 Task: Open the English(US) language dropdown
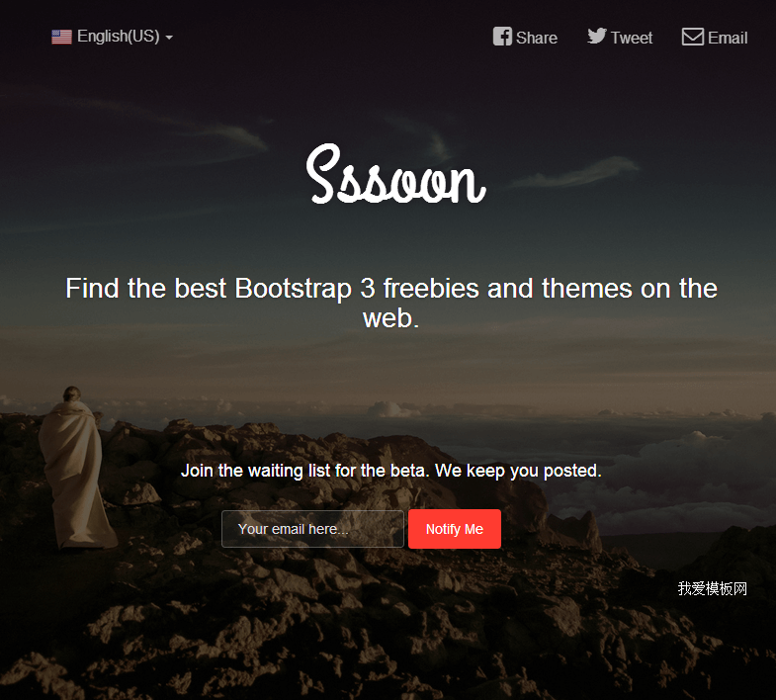[x=113, y=37]
